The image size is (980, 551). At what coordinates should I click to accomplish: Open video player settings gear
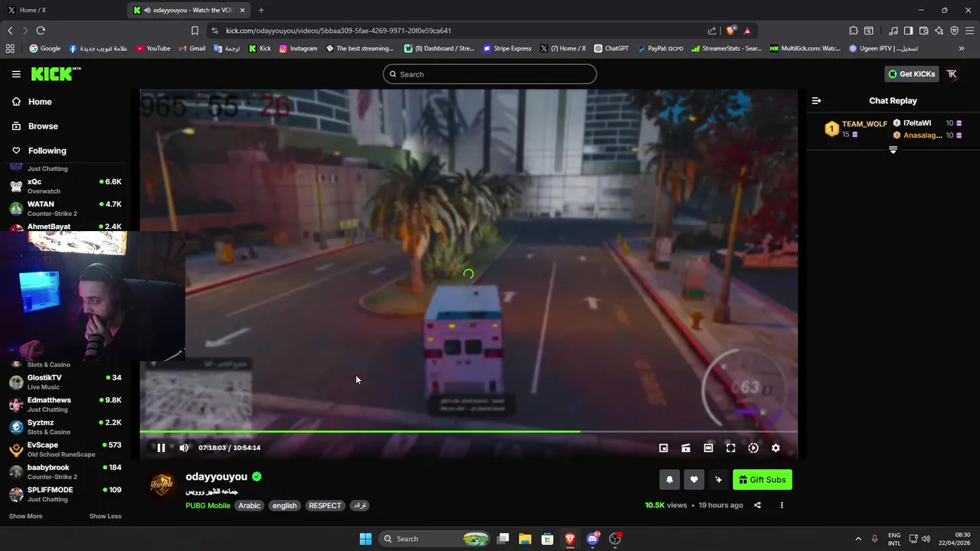tap(776, 448)
